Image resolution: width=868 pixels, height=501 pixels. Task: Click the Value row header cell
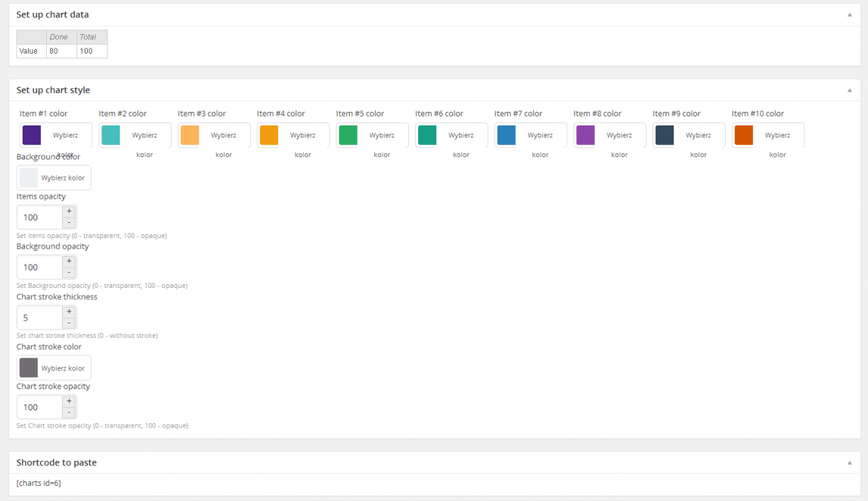[x=32, y=51]
